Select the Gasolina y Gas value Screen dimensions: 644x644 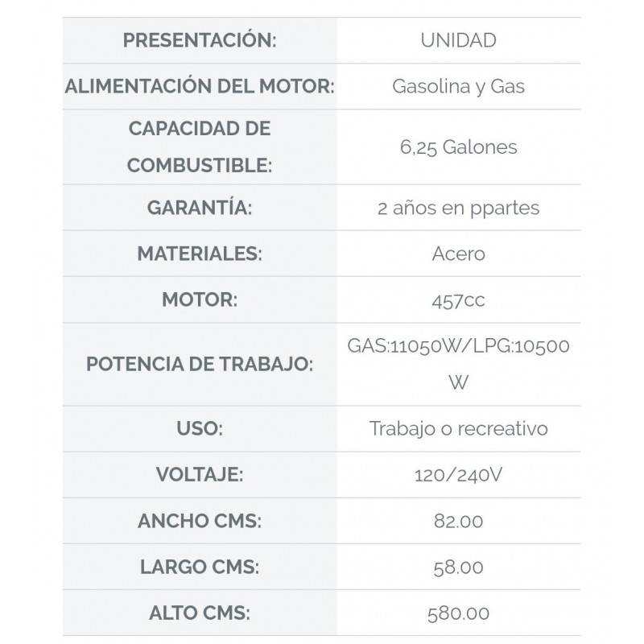click(458, 87)
